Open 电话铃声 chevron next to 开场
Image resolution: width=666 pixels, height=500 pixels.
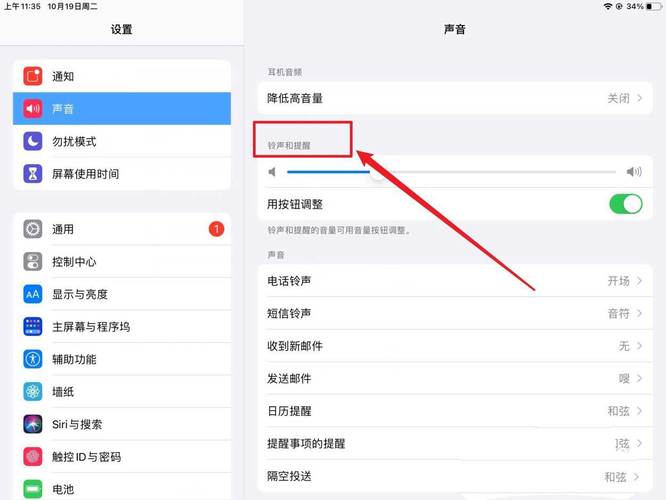[639, 281]
